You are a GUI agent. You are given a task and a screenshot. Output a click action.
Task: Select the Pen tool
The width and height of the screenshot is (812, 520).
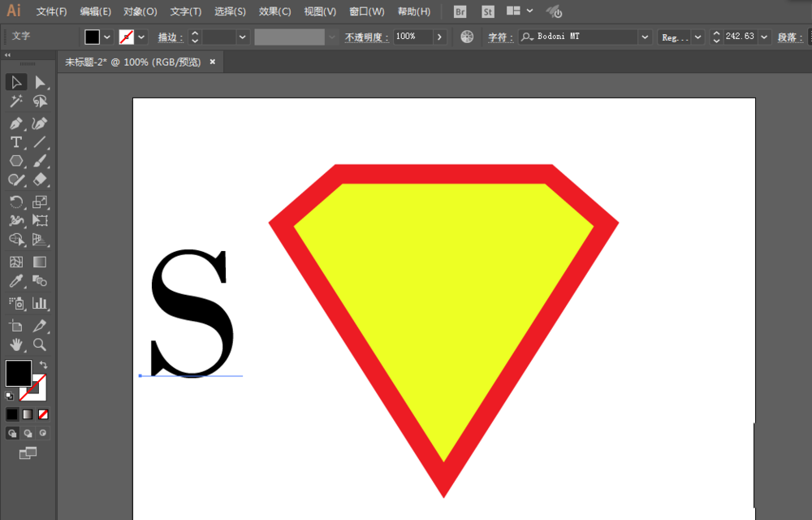[x=16, y=123]
